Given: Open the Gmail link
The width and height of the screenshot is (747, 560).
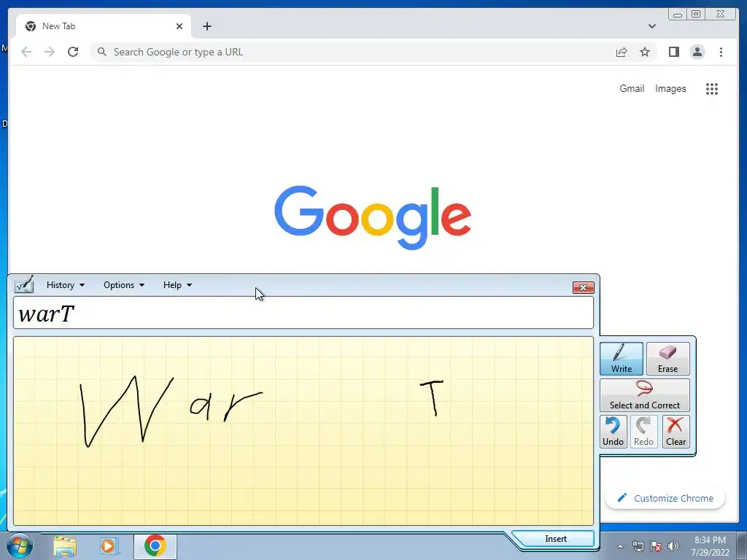Looking at the screenshot, I should click(632, 88).
